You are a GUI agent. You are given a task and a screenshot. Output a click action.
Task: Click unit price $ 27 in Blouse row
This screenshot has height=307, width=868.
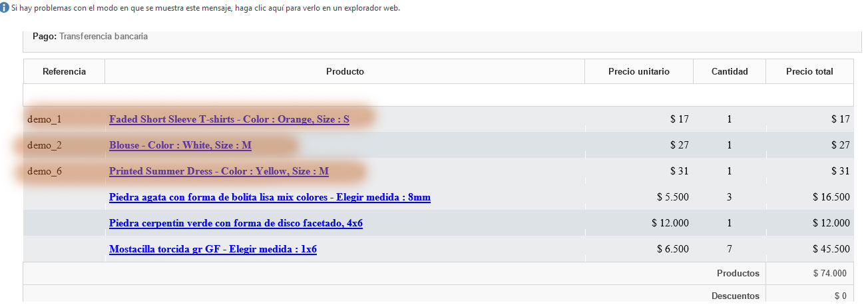[680, 145]
